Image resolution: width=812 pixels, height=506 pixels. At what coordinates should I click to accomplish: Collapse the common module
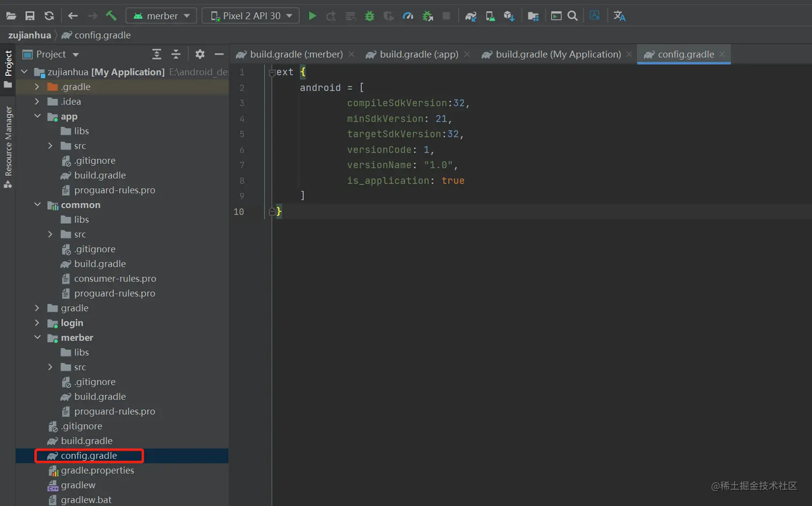(x=37, y=205)
